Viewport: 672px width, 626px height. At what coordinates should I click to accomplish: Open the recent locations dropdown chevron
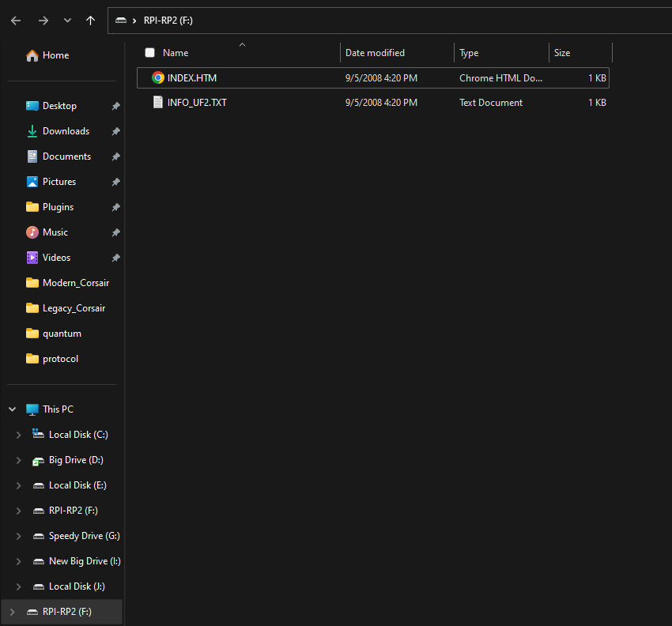(67, 21)
